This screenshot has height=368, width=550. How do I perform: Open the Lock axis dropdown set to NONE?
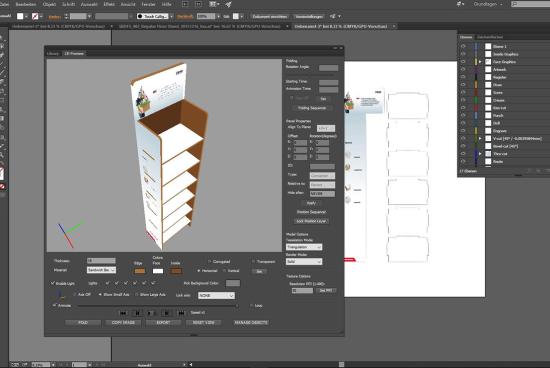pyautogui.click(x=216, y=295)
